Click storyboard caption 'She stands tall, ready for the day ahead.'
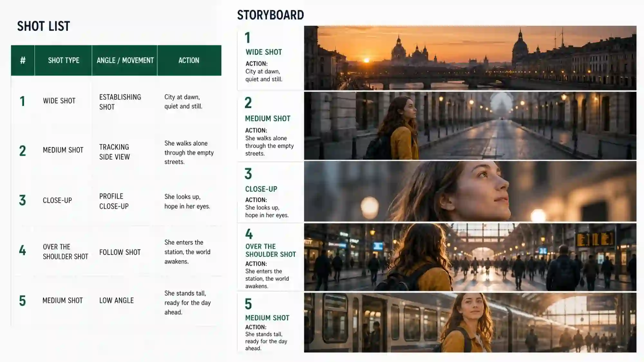644x362 pixels. coord(266,341)
